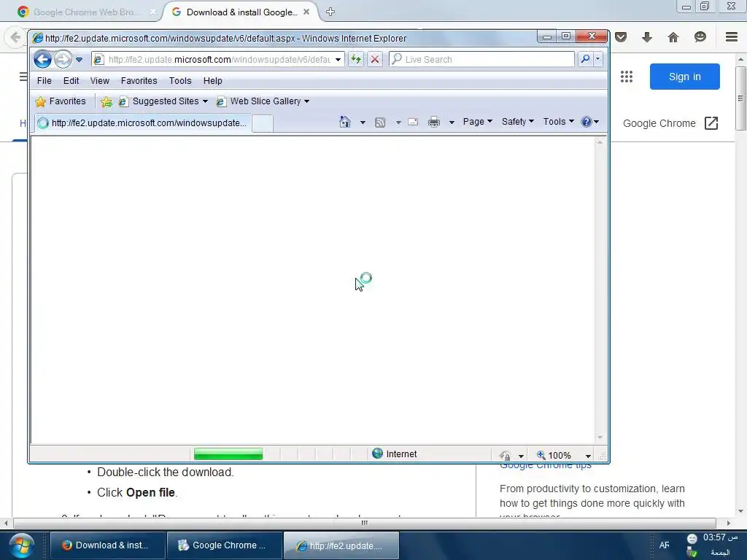Image resolution: width=747 pixels, height=560 pixels.
Task: Click the Internet zone globe icon
Action: pyautogui.click(x=377, y=454)
